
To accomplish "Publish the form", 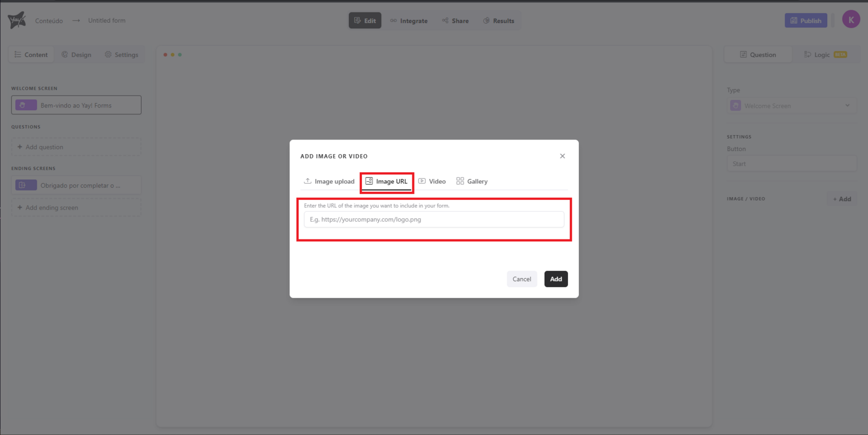I will point(806,21).
